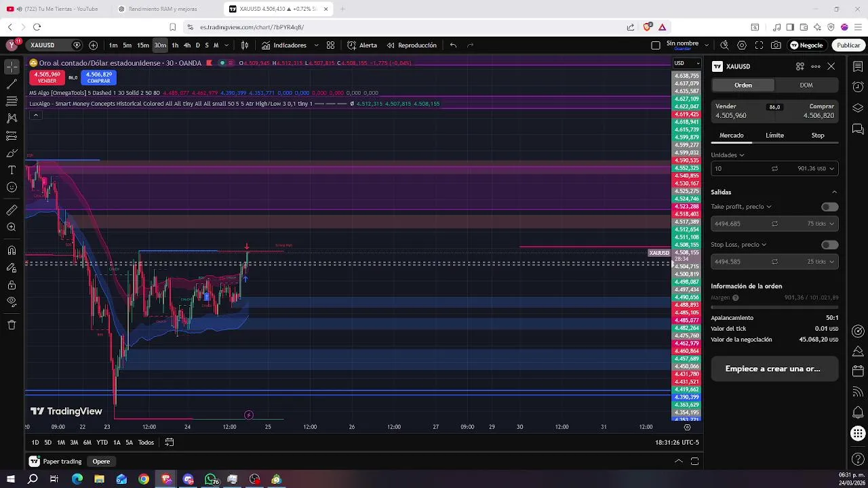This screenshot has width=868, height=488.
Task: Expand the timeframe interval dropdown arrow
Action: click(x=226, y=45)
